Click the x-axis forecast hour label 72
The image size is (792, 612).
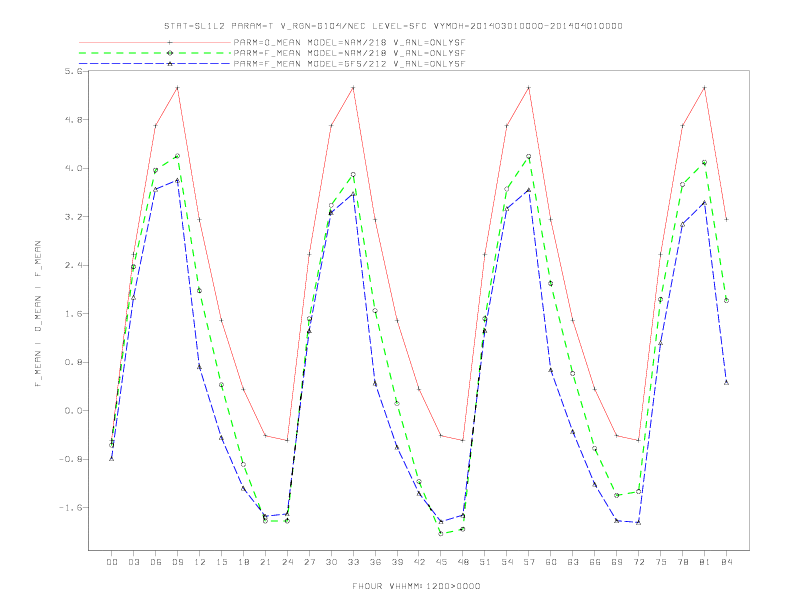(639, 562)
